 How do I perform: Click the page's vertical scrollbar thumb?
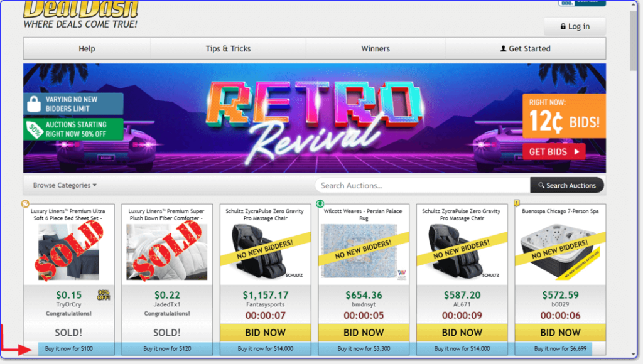[634, 41]
